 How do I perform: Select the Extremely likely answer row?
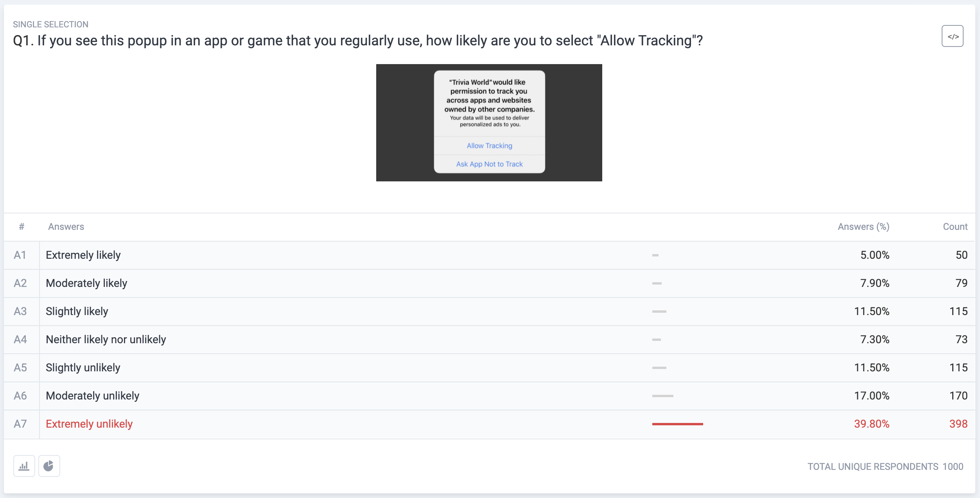(x=490, y=255)
